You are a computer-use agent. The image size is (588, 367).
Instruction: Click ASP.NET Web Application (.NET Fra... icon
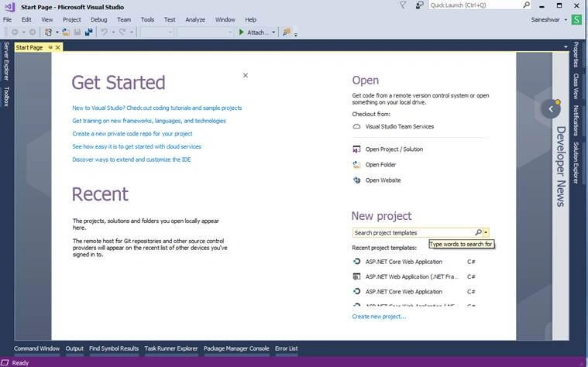(356, 276)
